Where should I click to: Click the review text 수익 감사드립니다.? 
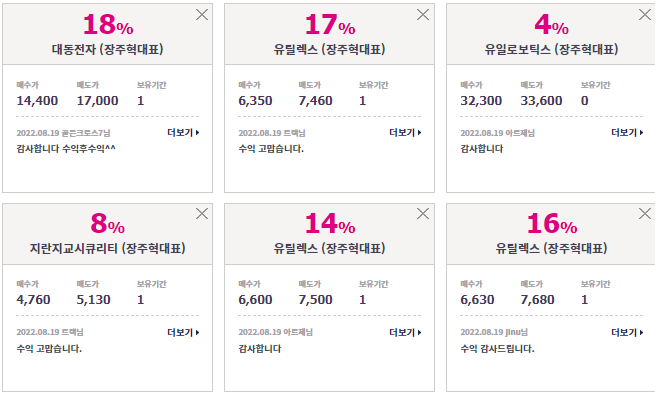[497, 349]
